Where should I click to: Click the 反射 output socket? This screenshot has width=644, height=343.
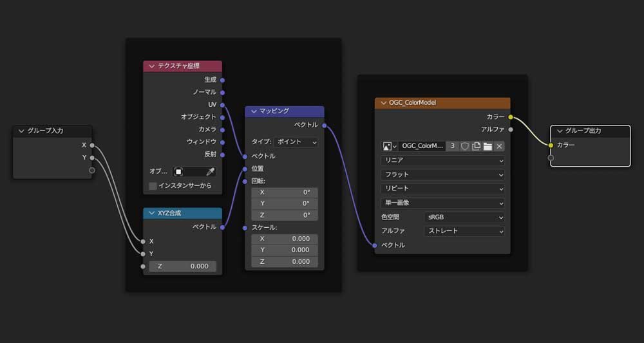point(222,154)
